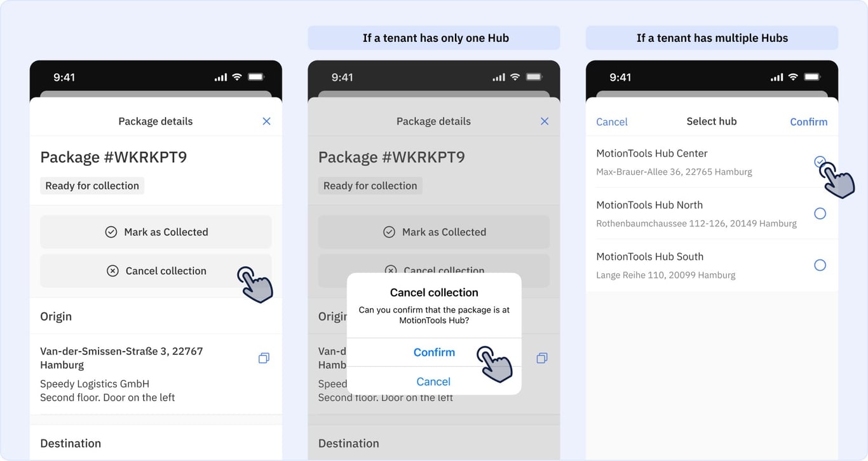This screenshot has width=868, height=461.
Task: Click the Wi-Fi status icon in the middle phone
Action: [515, 77]
